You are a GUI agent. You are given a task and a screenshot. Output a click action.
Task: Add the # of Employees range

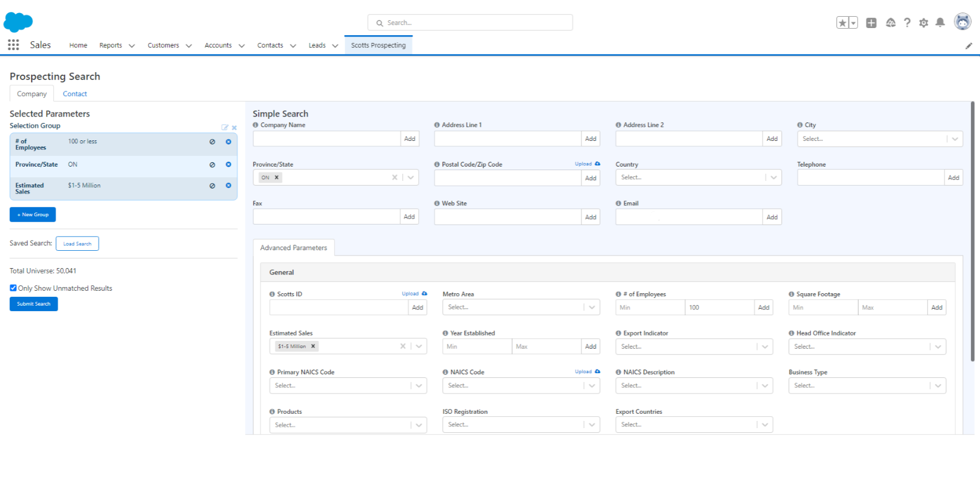click(x=764, y=307)
